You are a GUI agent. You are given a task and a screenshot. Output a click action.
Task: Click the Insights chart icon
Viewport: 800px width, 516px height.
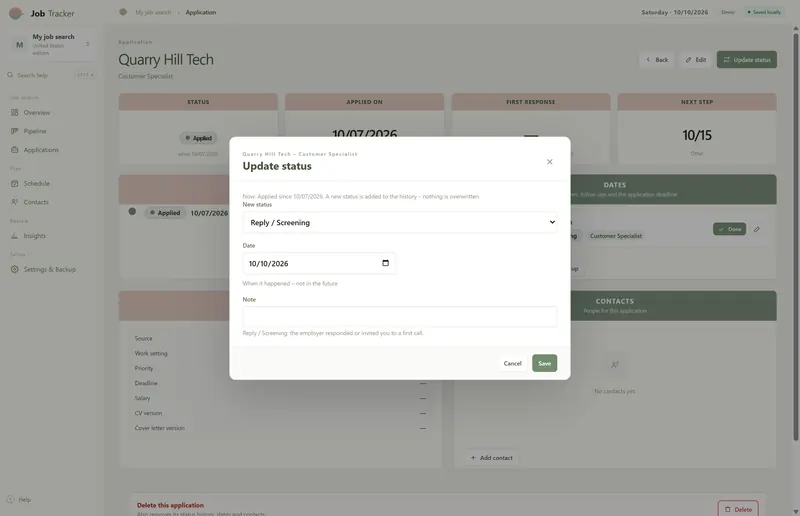14,236
